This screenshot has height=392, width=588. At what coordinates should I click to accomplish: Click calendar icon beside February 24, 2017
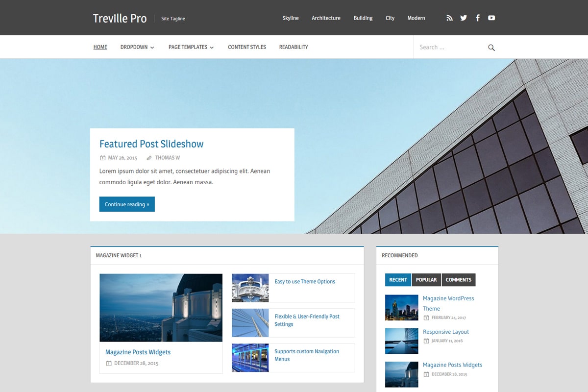tap(426, 318)
